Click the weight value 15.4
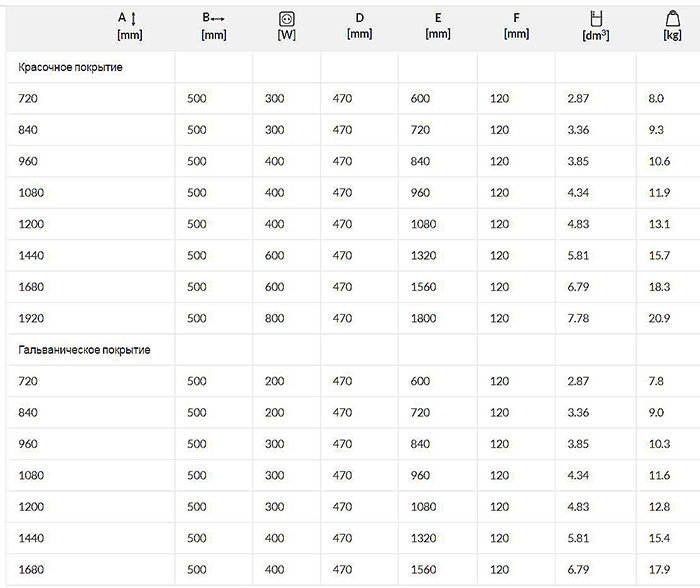700x588 pixels. click(659, 538)
